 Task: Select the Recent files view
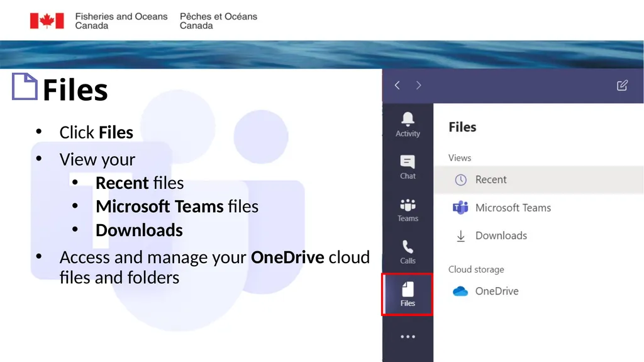tap(538, 180)
